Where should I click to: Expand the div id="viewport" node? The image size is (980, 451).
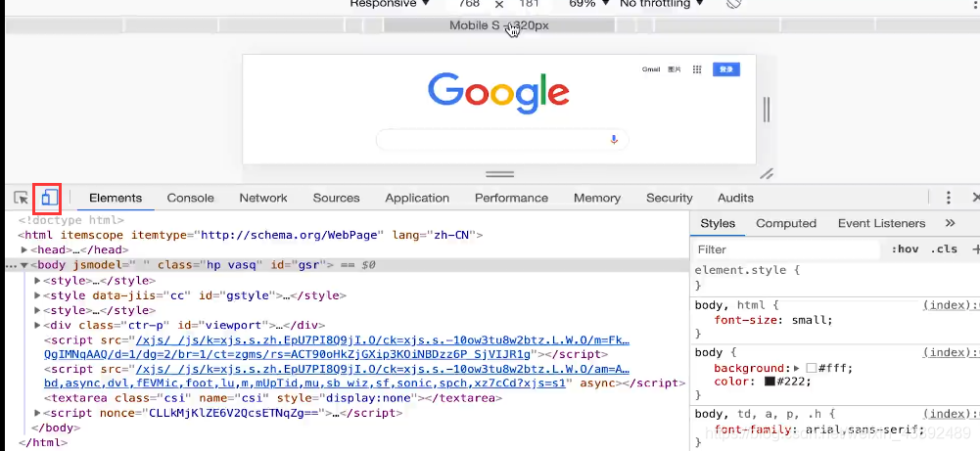tap(37, 326)
